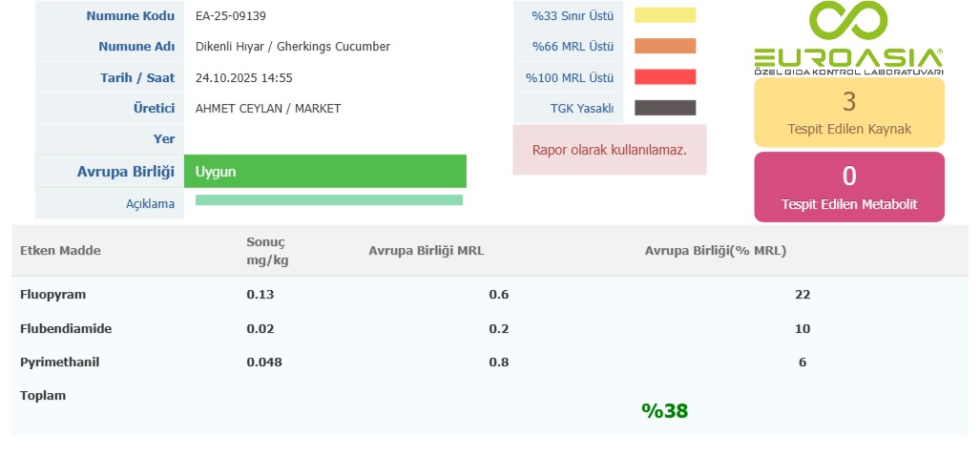Click the yellow %33 Sınır Üstü swatch
The image size is (980, 455).
[x=665, y=15]
